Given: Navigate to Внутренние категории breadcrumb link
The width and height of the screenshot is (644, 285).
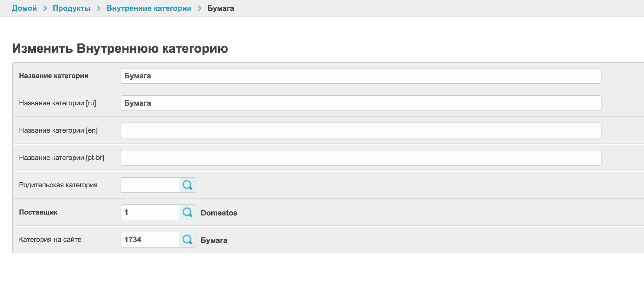Looking at the screenshot, I should click(x=149, y=8).
